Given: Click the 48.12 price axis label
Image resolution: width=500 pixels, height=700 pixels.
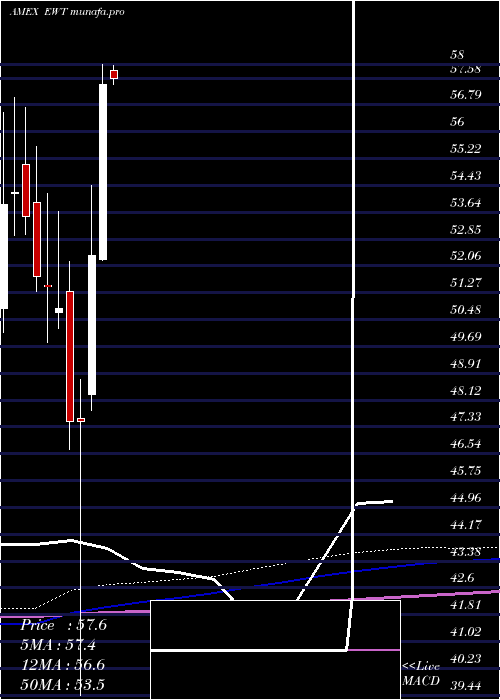Looking at the screenshot, I should pyautogui.click(x=466, y=391).
